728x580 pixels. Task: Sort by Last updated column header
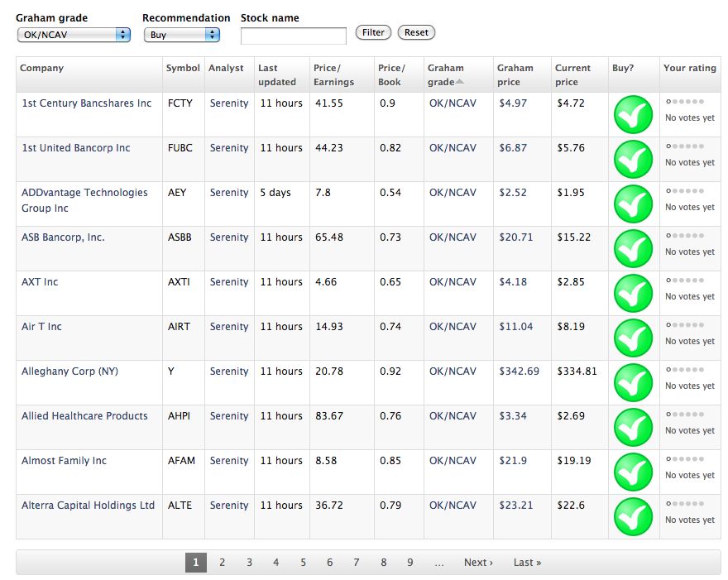277,74
